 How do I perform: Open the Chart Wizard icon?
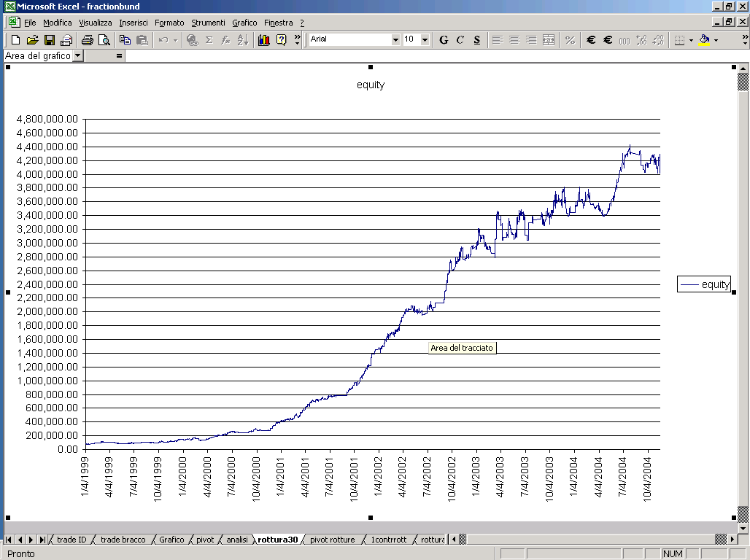263,40
